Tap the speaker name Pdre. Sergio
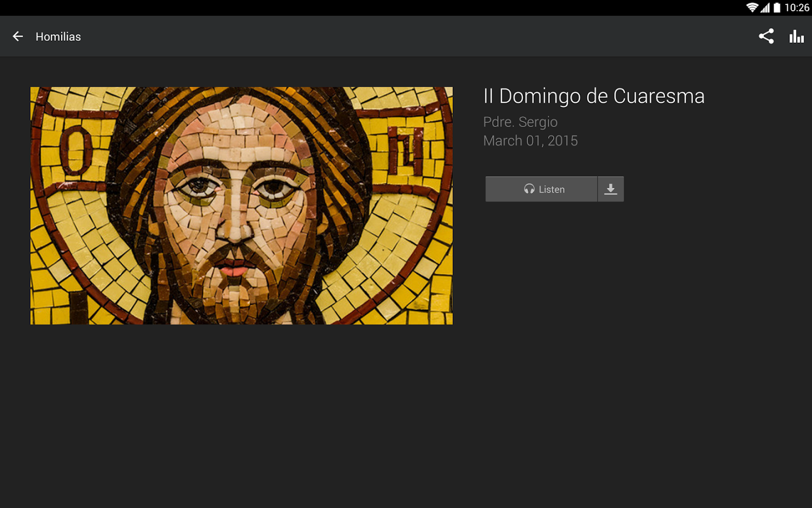The width and height of the screenshot is (812, 508). (520, 122)
